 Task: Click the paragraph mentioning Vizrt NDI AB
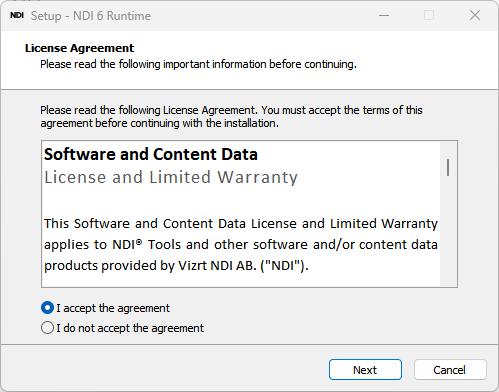(x=241, y=244)
